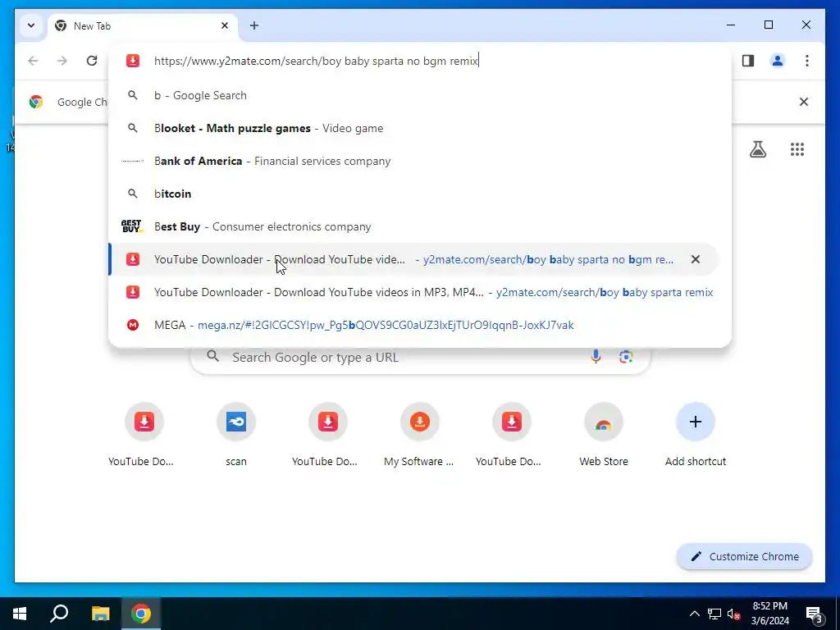Open the Chrome profile avatar menu

tap(778, 61)
